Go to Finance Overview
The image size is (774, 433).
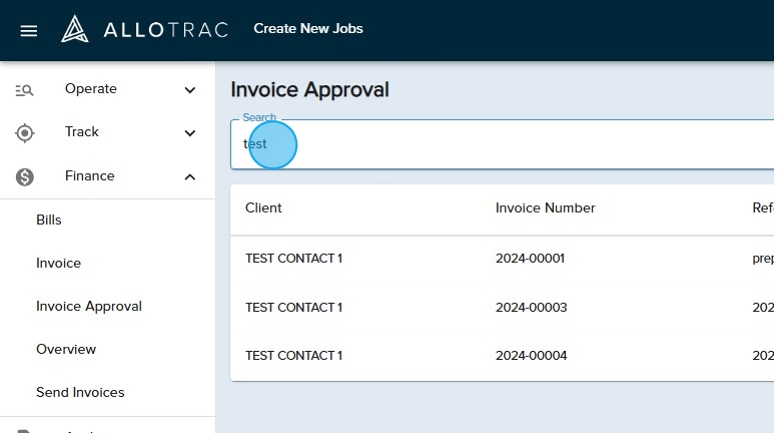coord(66,349)
